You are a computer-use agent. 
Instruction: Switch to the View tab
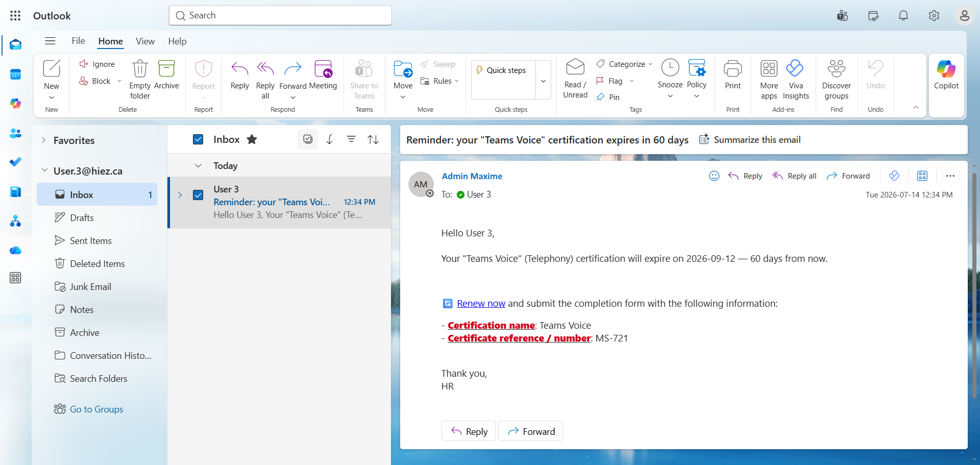click(x=145, y=41)
